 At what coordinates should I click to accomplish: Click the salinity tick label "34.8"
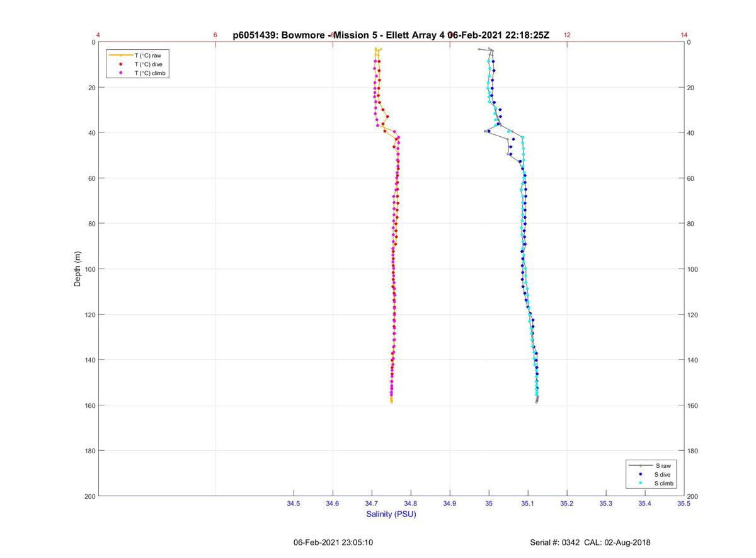tap(411, 503)
